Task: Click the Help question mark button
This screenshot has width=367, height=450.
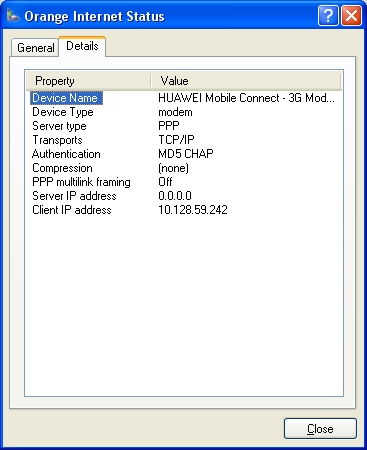Action: click(328, 16)
